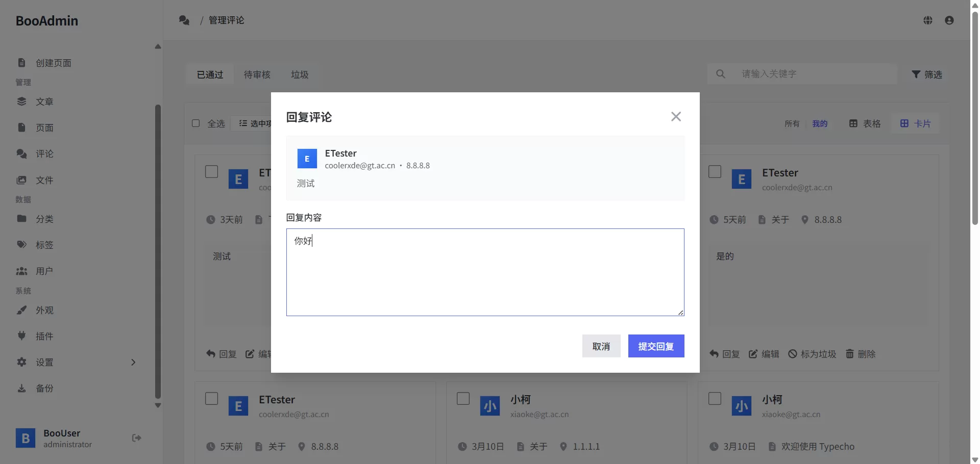Open the user account icon in header
Screen dimensions: 980x464
tap(949, 20)
